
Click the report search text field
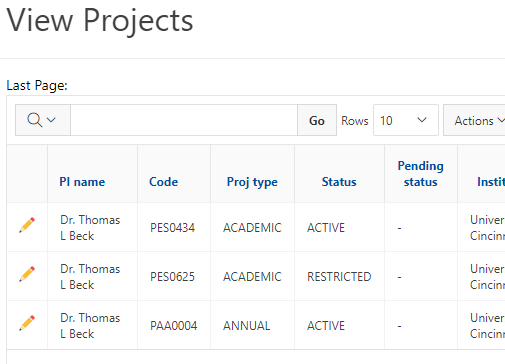(x=184, y=120)
